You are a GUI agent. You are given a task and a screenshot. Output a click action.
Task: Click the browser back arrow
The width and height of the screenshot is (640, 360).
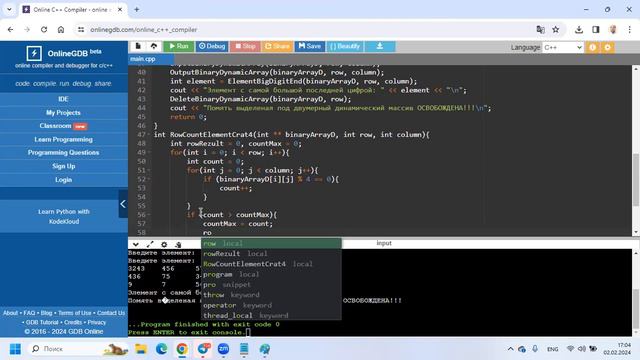tap(11, 30)
